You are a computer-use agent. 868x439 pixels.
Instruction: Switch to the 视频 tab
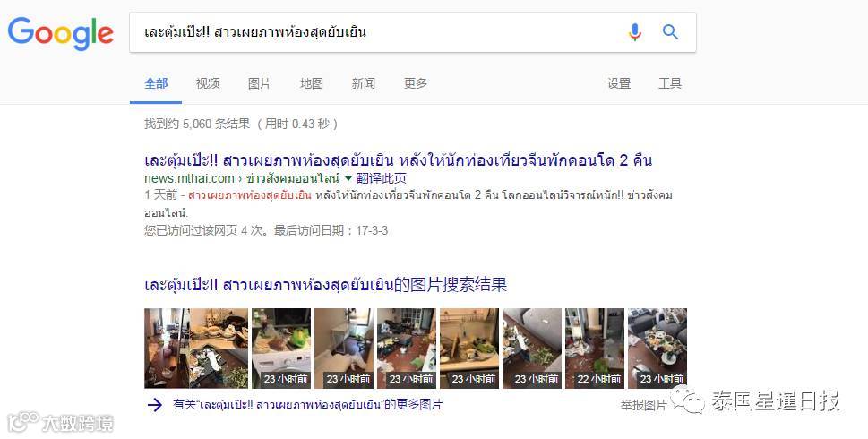208,83
